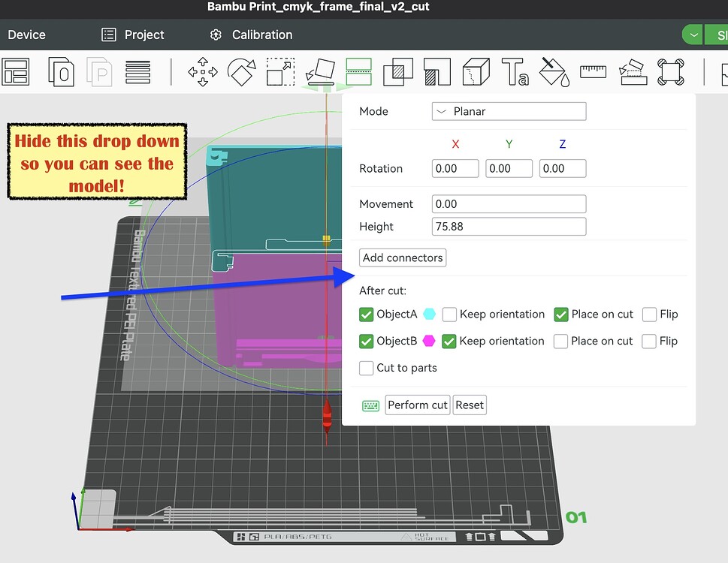Open the Mesh boolean tool
Image resolution: width=728 pixels, height=563 pixels.
[398, 72]
